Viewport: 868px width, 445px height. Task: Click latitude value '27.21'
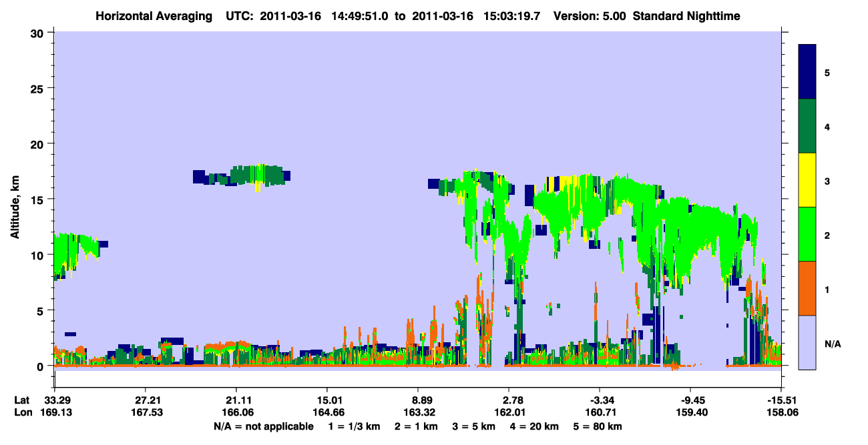(x=145, y=400)
